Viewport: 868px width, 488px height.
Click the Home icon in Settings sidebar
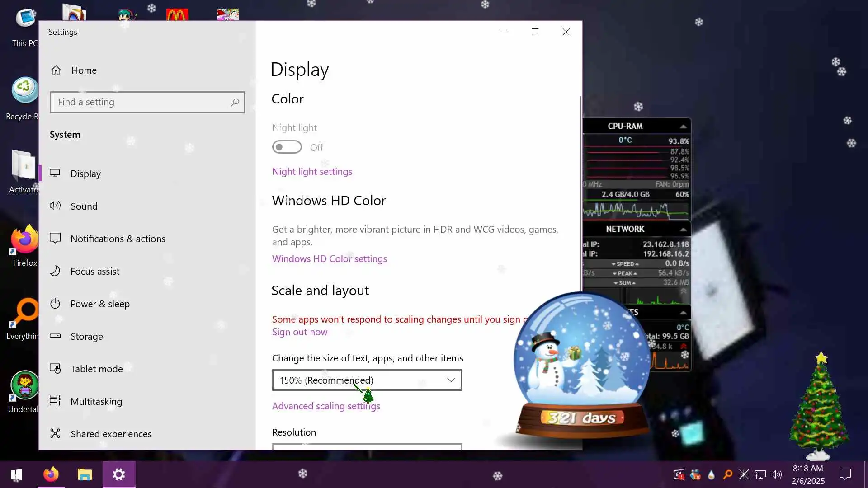coord(56,70)
